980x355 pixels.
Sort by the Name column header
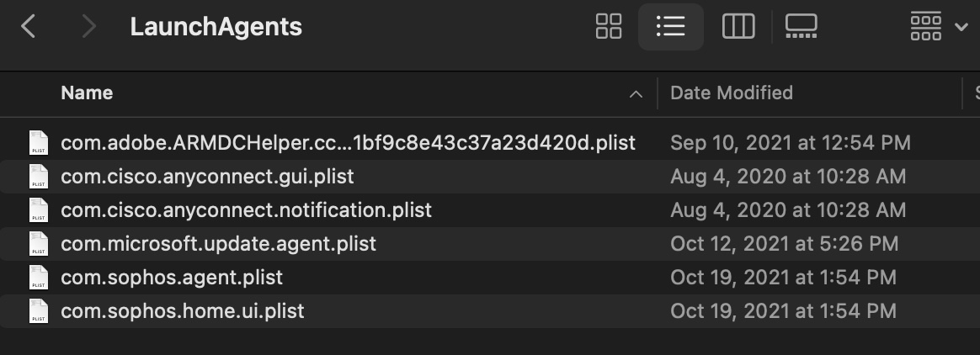pyautogui.click(x=87, y=93)
